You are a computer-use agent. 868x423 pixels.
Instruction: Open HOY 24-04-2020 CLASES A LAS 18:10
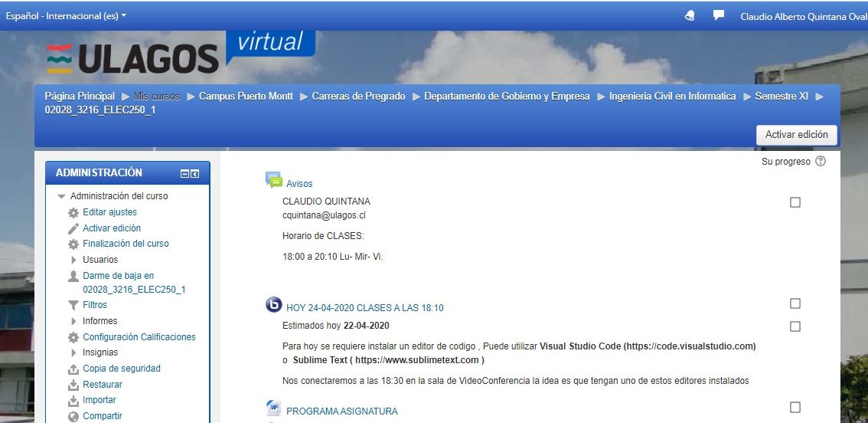(x=365, y=308)
